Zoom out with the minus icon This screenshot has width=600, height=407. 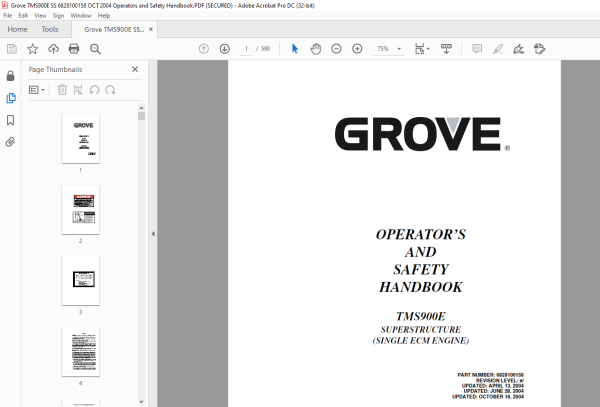pos(336,49)
